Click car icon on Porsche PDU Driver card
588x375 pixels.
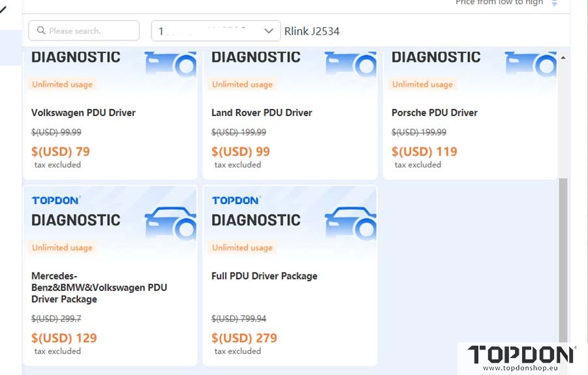(x=531, y=63)
